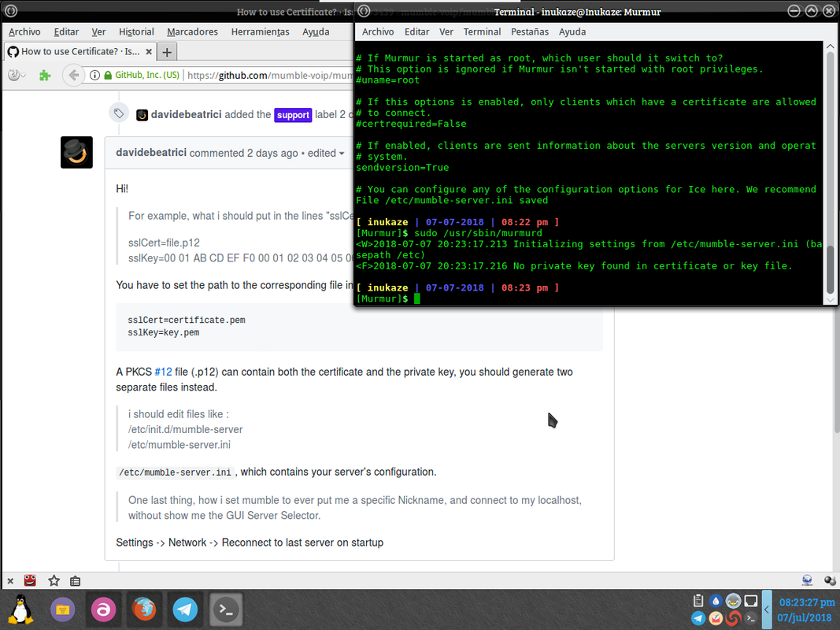This screenshot has height=630, width=840.
Task: Click the two-spheres icon in browser status bar
Action: 830,580
